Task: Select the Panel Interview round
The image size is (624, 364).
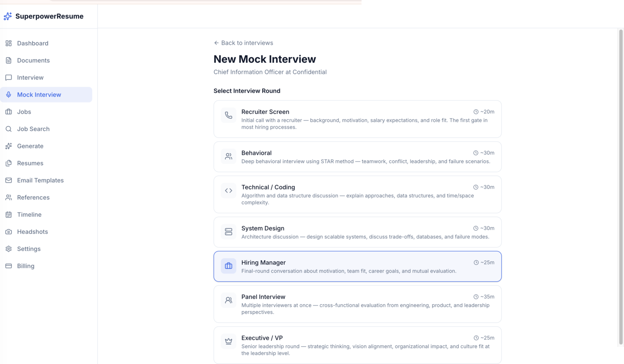Action: [x=357, y=304]
